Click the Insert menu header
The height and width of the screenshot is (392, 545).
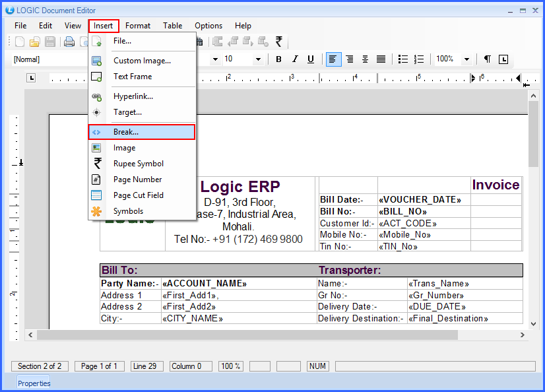103,26
